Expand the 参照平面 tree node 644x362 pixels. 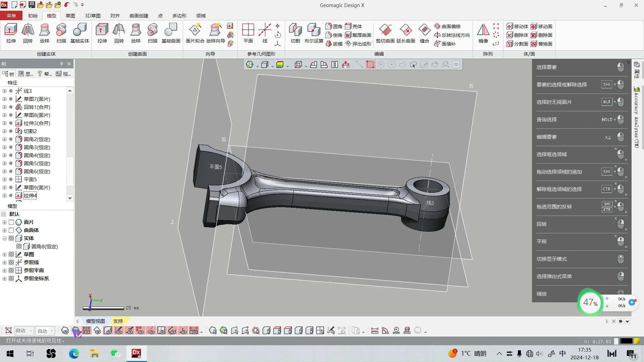(x=4, y=270)
